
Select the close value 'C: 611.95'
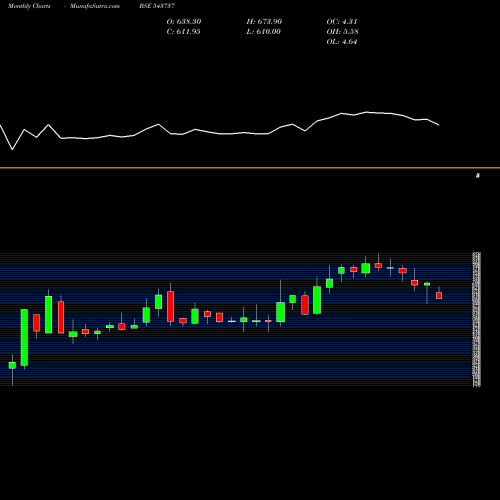point(184,32)
